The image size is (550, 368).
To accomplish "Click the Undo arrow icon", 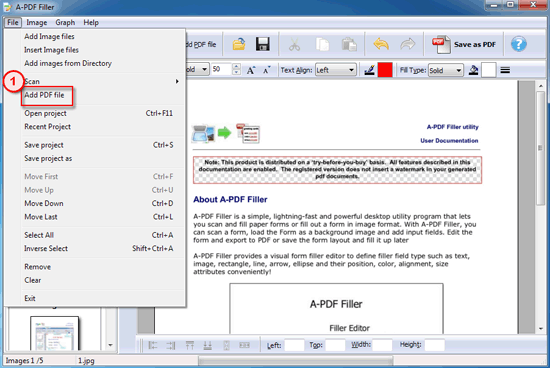I will [x=381, y=44].
